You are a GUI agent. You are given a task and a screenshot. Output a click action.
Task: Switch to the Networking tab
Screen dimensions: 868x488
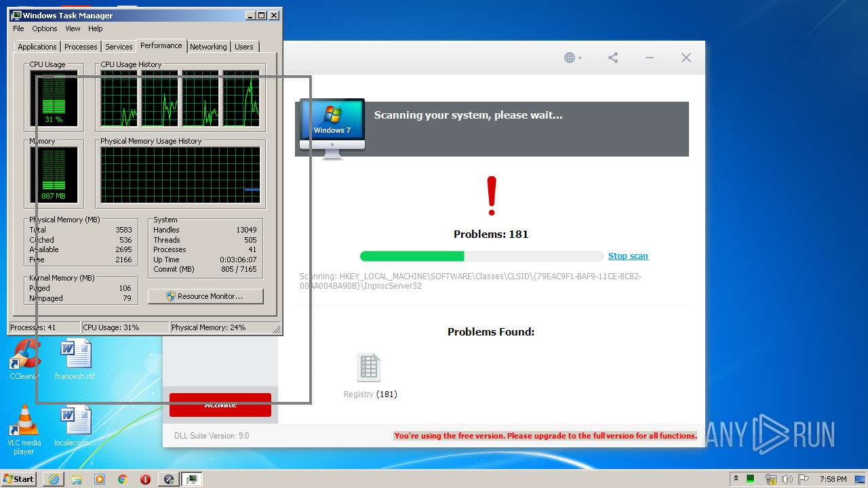tap(208, 47)
